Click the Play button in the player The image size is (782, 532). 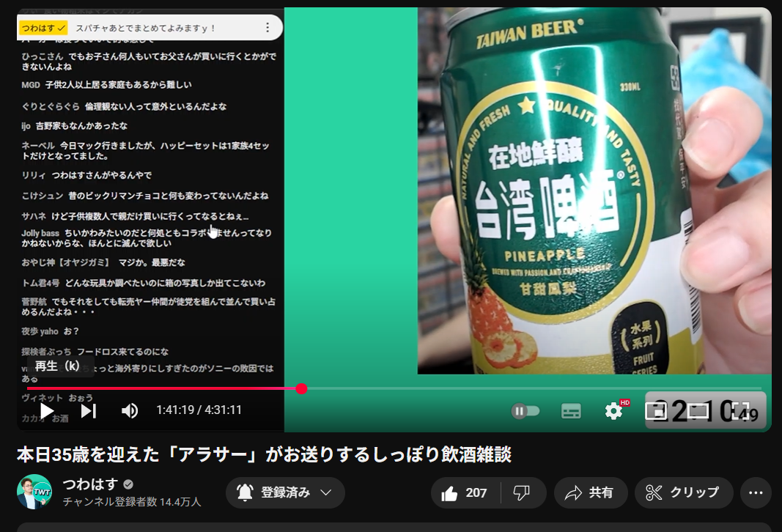(47, 411)
